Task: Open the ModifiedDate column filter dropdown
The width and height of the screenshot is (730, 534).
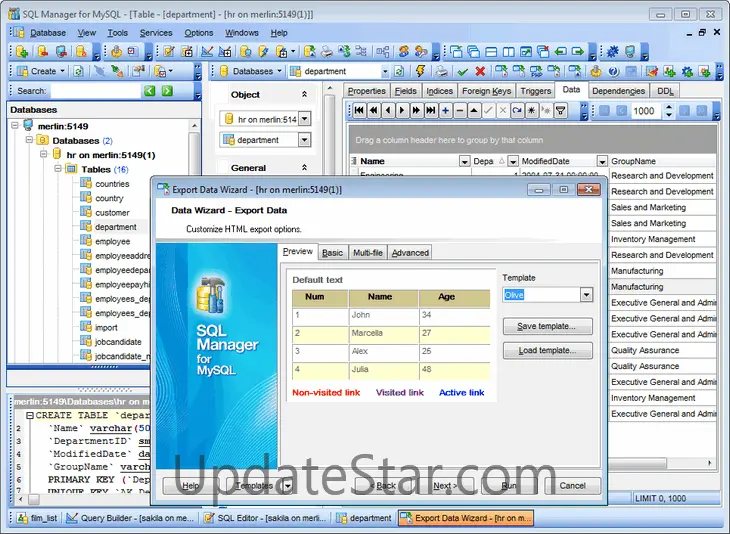Action: [602, 161]
